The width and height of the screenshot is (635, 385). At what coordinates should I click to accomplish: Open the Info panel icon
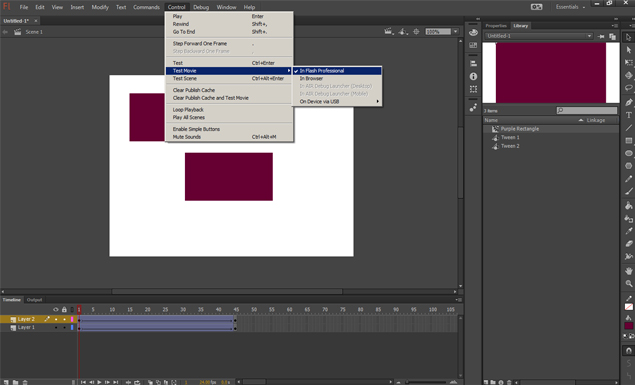coord(473,76)
